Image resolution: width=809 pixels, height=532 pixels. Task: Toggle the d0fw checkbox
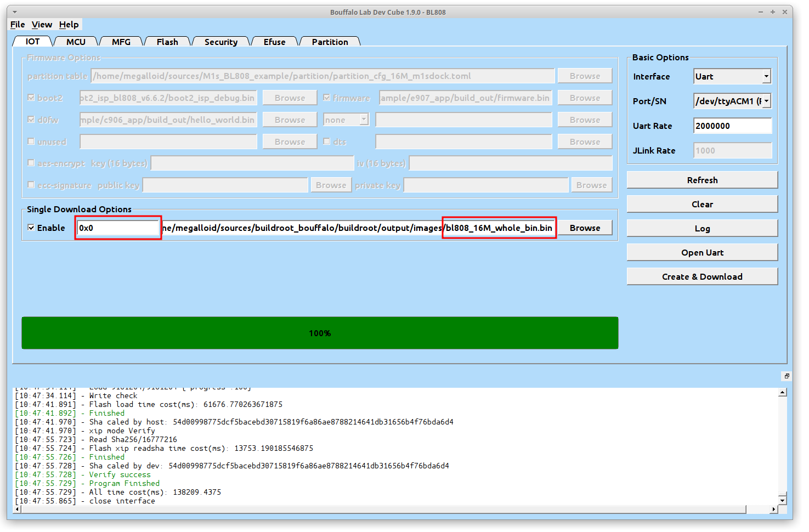coord(31,120)
